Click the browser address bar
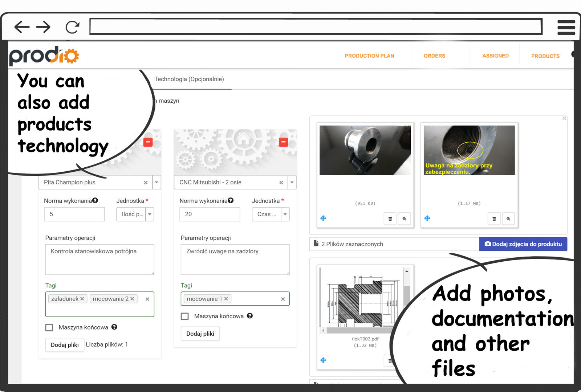Image resolution: width=581 pixels, height=392 pixels. pyautogui.click(x=316, y=26)
